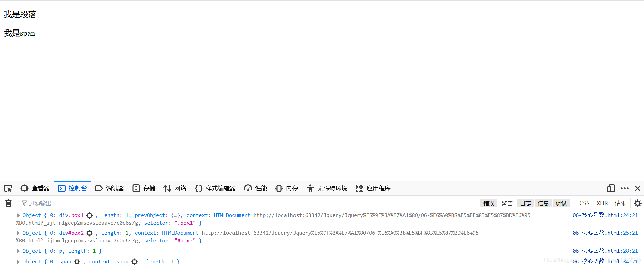644x266 pixels.
Task: Open the Inspector (查看器) tab
Action: coord(35,188)
